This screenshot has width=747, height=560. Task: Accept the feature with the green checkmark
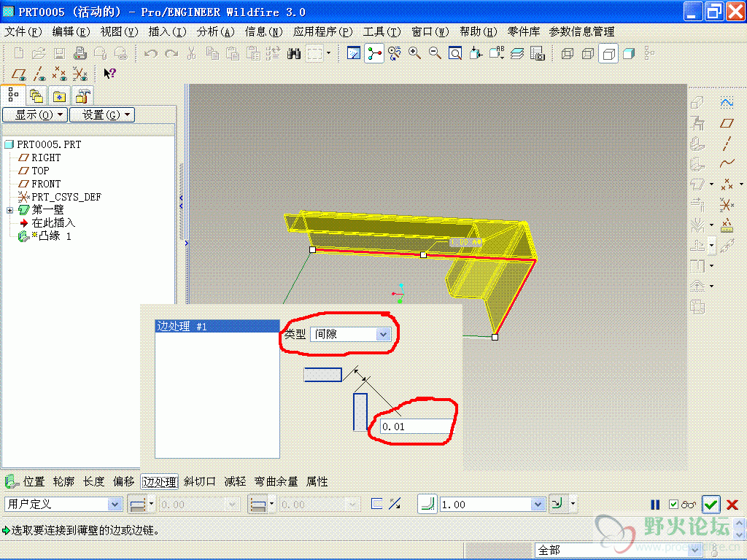(711, 505)
